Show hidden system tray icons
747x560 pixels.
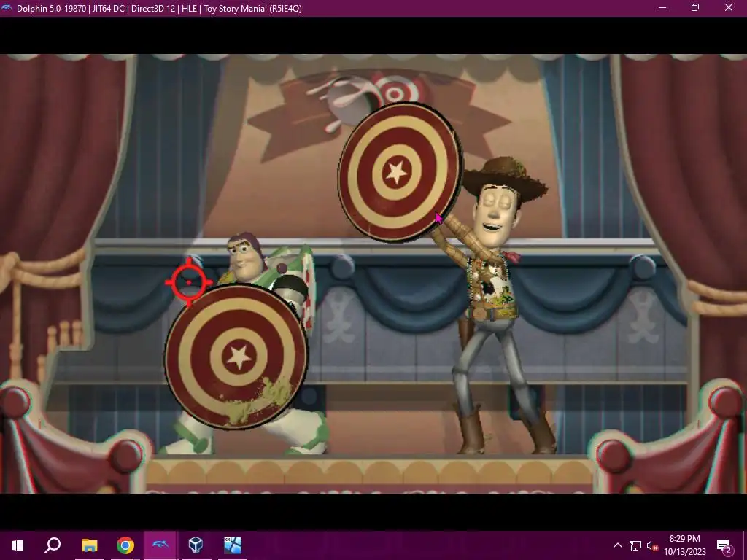(617, 545)
